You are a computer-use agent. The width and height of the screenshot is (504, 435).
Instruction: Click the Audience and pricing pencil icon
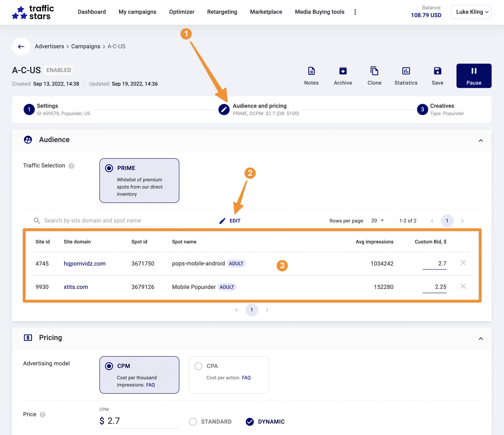pyautogui.click(x=224, y=109)
